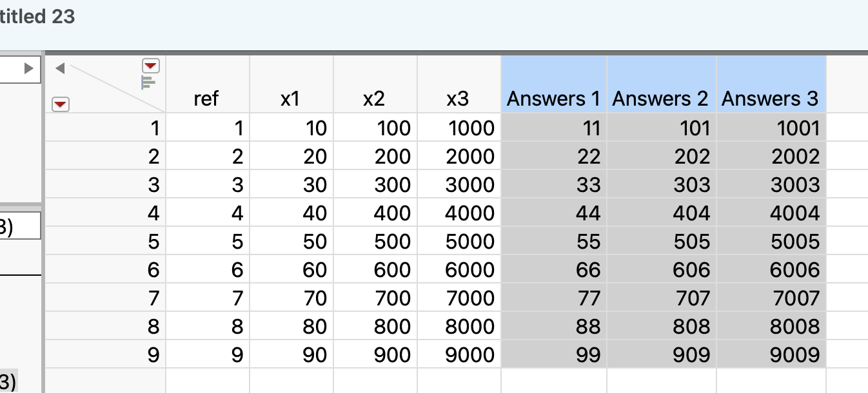Click the Answers 3 column header

(x=770, y=99)
